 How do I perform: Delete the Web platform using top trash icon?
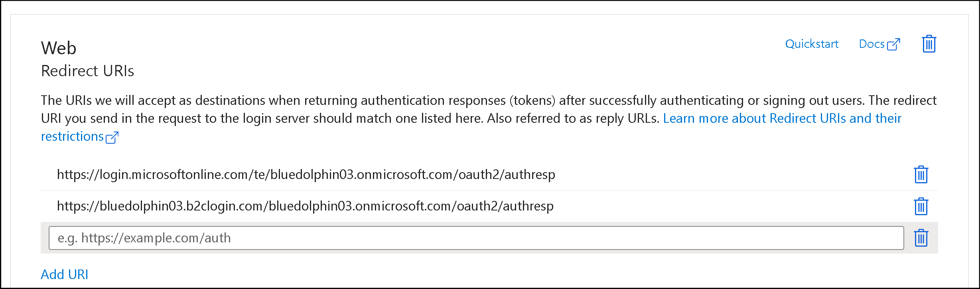point(929,44)
